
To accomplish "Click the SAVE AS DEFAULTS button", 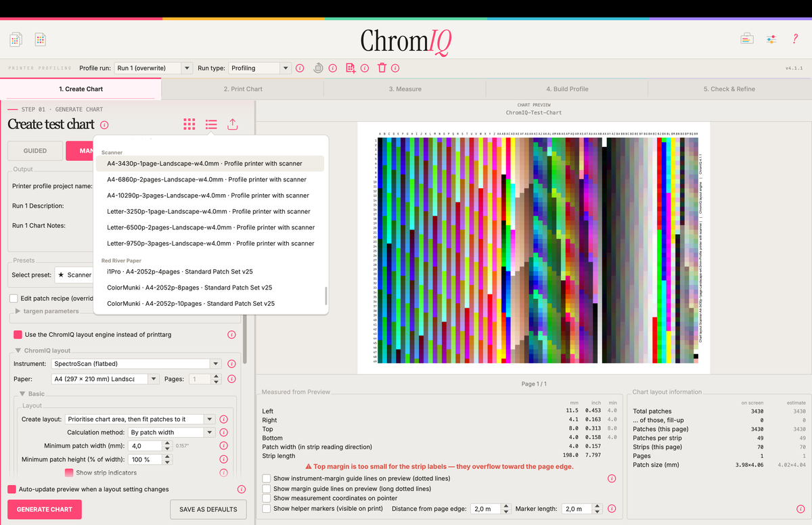I will coord(208,509).
